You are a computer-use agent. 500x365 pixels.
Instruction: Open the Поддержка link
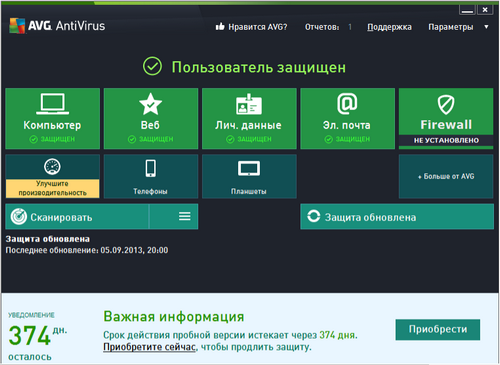click(x=389, y=27)
